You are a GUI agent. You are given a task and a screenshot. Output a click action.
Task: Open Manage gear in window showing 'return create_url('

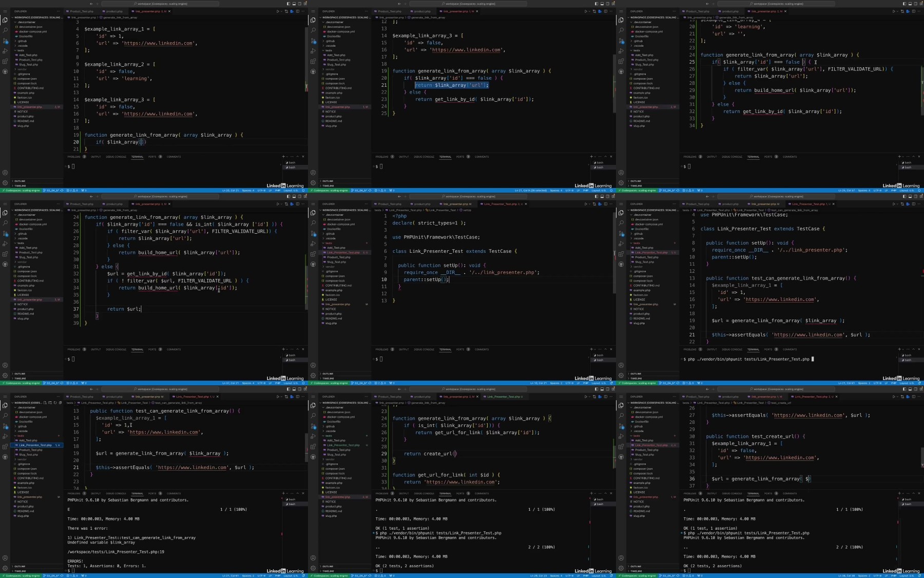(x=313, y=568)
